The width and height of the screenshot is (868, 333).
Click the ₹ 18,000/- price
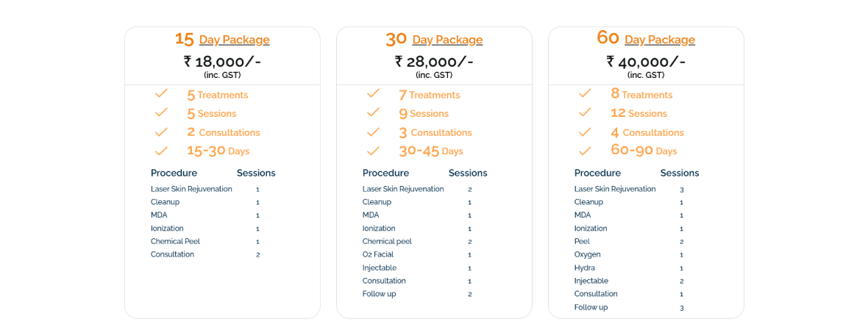coord(222,62)
